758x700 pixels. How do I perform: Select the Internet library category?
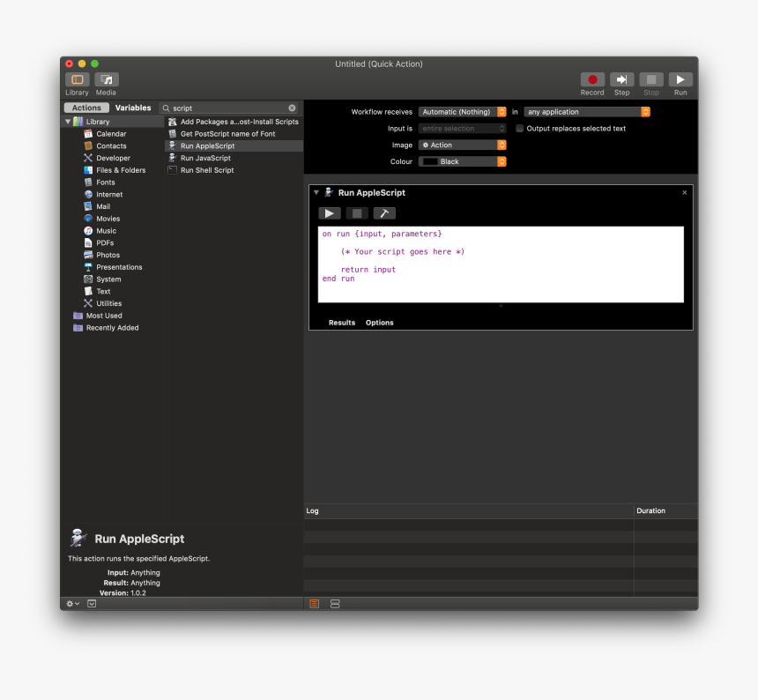[109, 194]
